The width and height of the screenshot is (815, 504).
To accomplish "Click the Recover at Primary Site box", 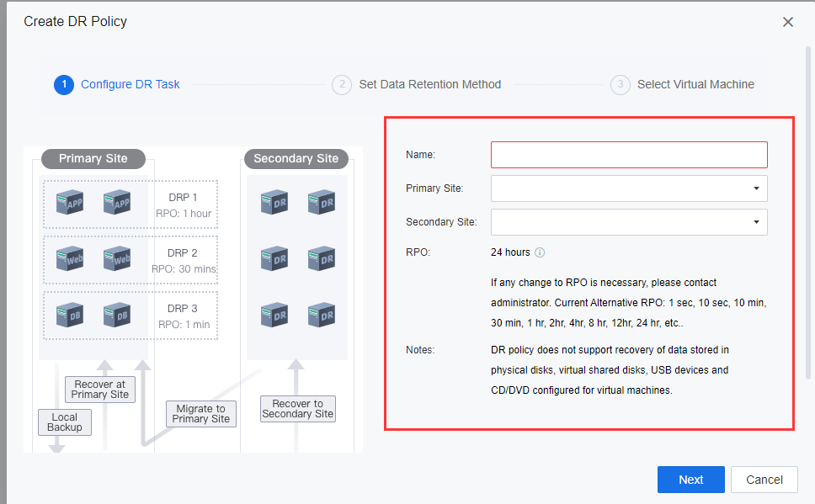I will pyautogui.click(x=100, y=390).
